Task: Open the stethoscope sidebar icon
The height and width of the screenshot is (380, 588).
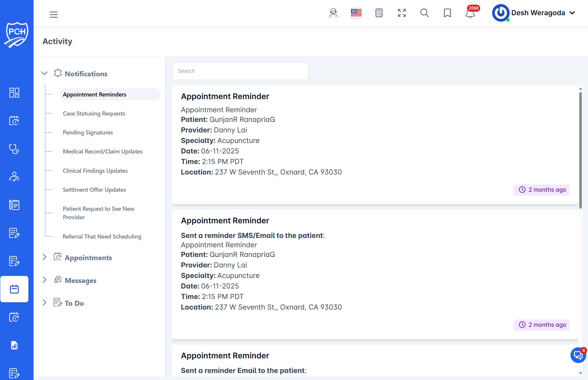Action: tap(14, 149)
